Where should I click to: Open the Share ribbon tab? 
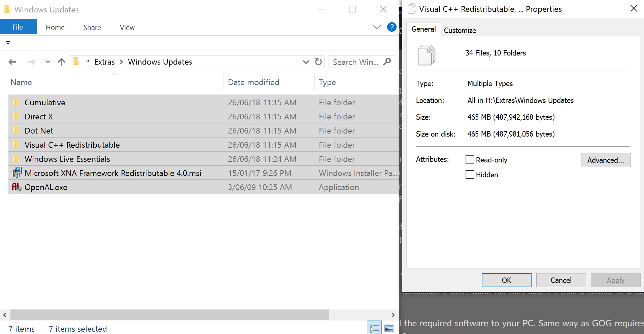92,28
